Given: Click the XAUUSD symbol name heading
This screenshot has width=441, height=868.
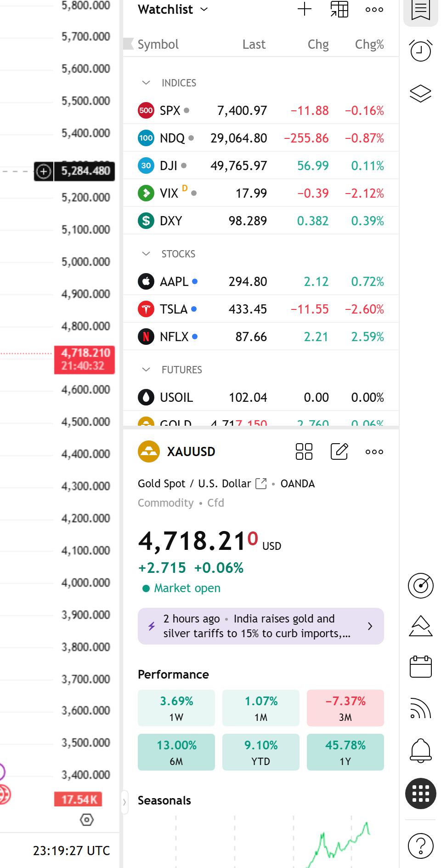Looking at the screenshot, I should point(191,451).
